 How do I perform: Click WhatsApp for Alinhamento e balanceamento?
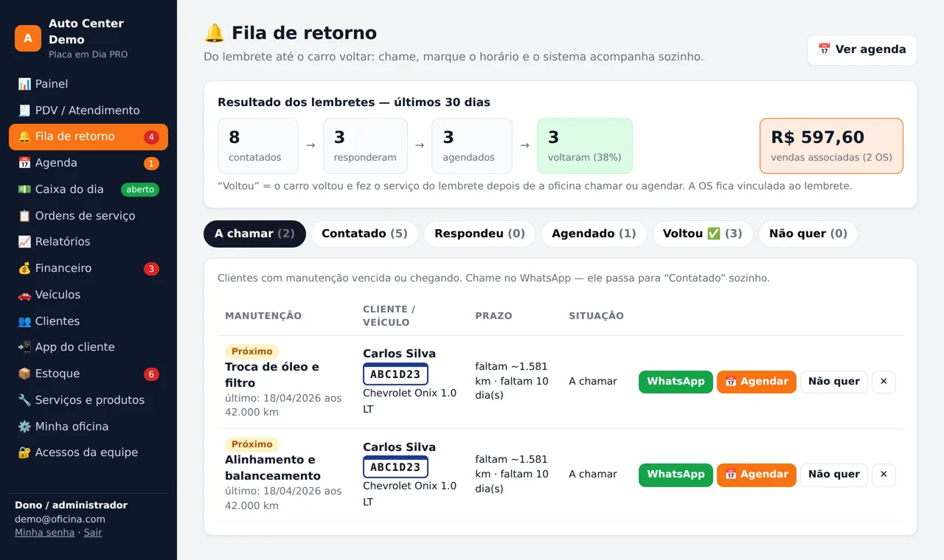[x=676, y=475]
